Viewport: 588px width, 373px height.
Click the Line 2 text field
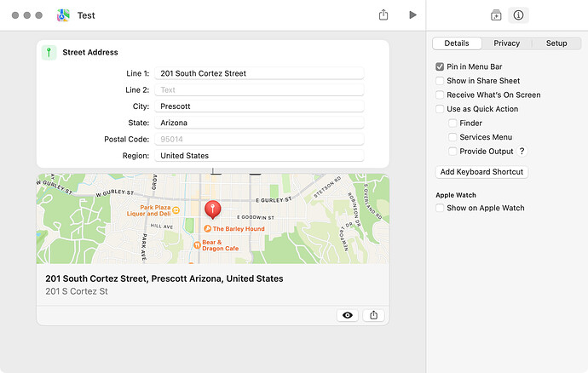pos(259,90)
